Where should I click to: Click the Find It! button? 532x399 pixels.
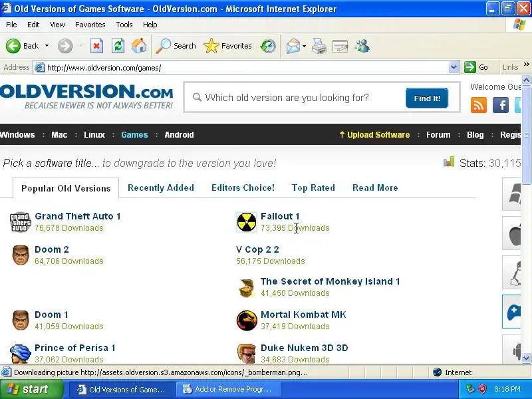(x=427, y=98)
